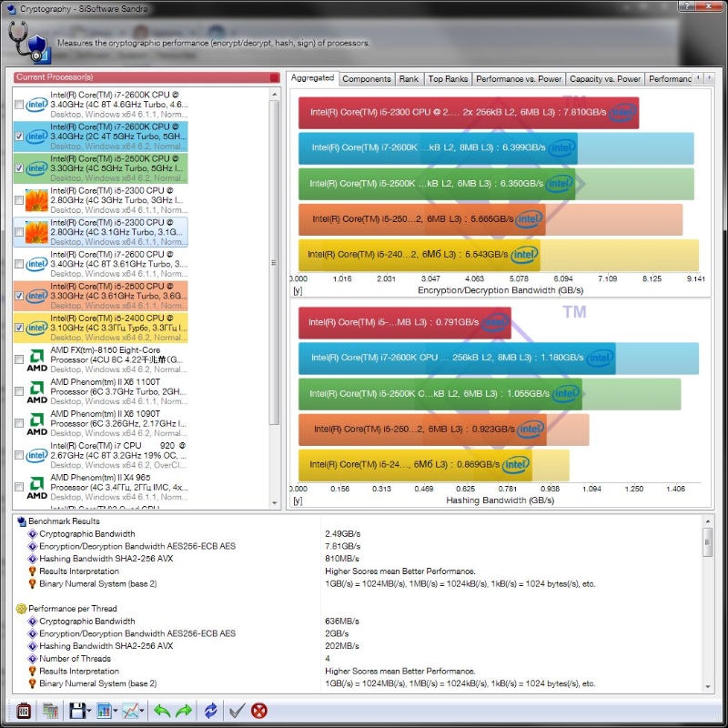Click the yellow 0.869GB/s hashing bar

coord(415,465)
